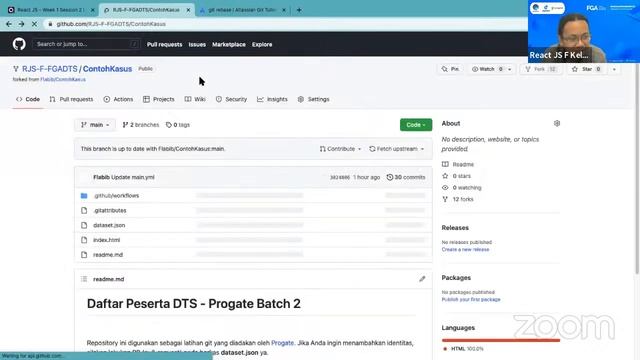Image resolution: width=640 pixels, height=360 pixels.
Task: Select the Insights tab
Action: tap(272, 99)
